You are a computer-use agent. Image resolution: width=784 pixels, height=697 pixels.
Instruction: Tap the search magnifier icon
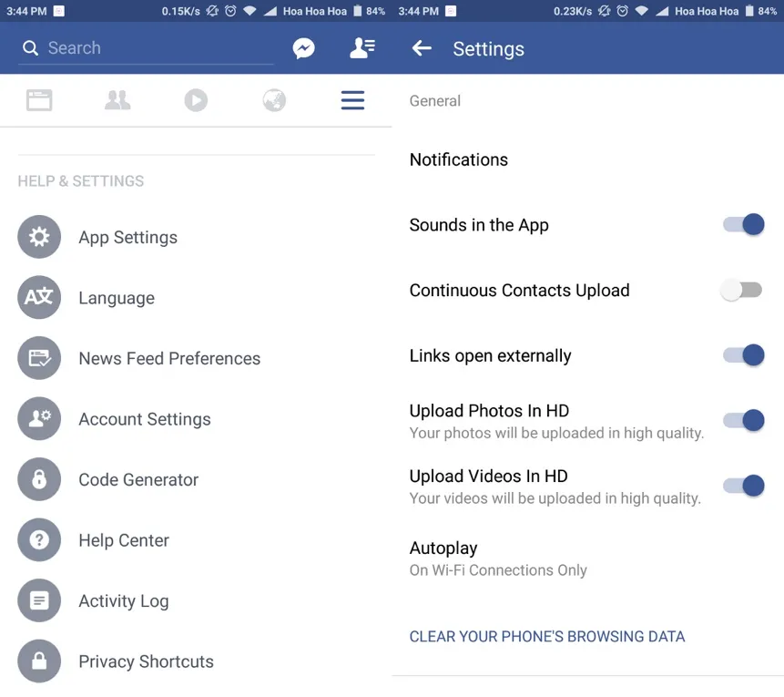tap(30, 48)
